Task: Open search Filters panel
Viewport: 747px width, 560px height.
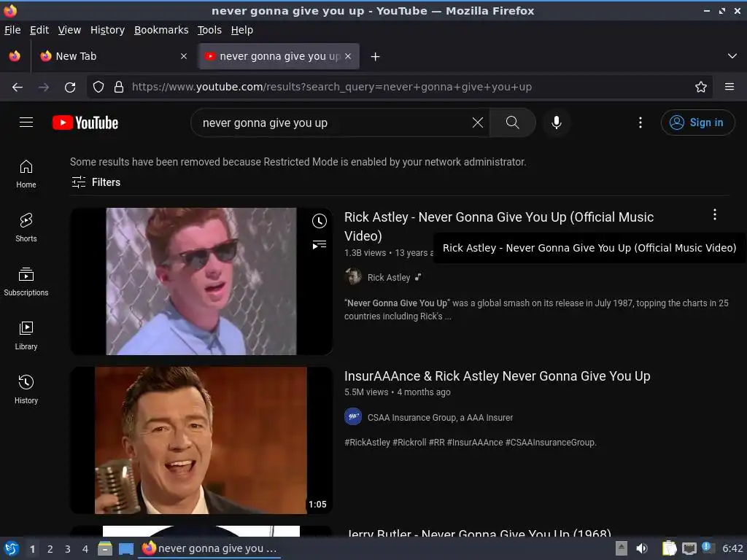Action: [96, 182]
